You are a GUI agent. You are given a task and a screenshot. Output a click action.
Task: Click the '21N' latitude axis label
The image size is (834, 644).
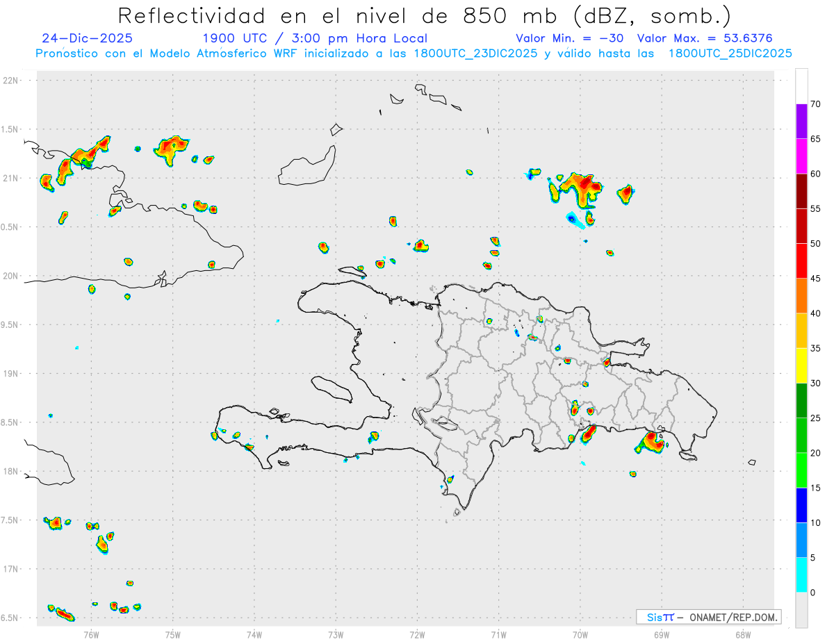pyautogui.click(x=10, y=178)
